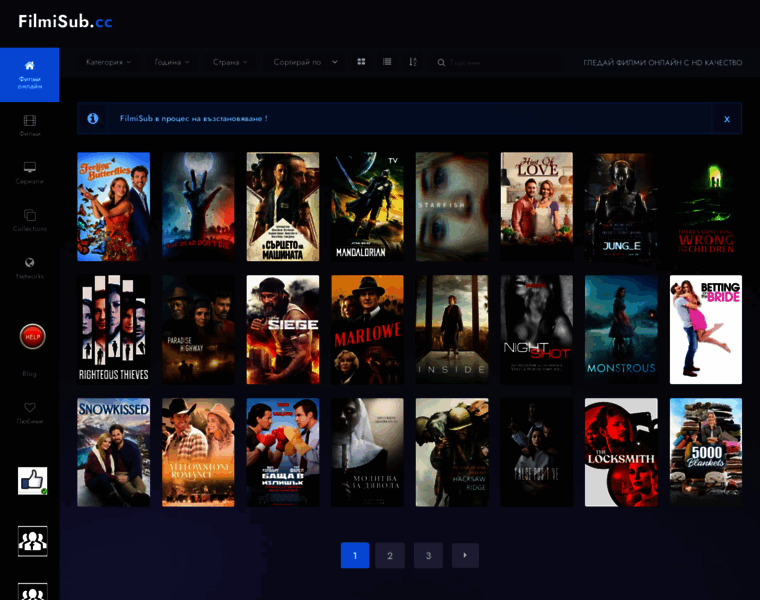Open the False Positive poster
The image size is (760, 600).
[x=537, y=453]
